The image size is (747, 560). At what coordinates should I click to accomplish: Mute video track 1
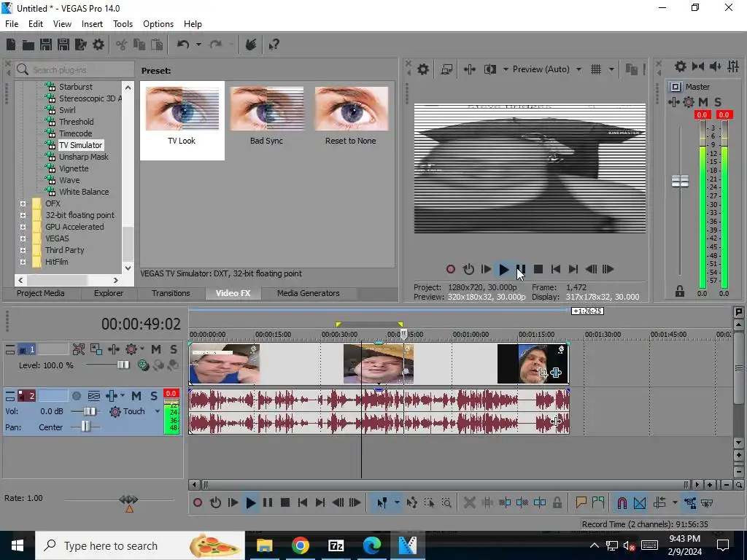click(x=156, y=349)
